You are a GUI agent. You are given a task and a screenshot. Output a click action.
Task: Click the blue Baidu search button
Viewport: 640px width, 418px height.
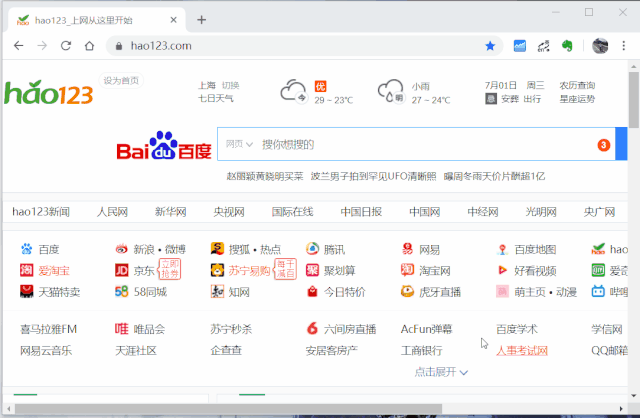621,144
